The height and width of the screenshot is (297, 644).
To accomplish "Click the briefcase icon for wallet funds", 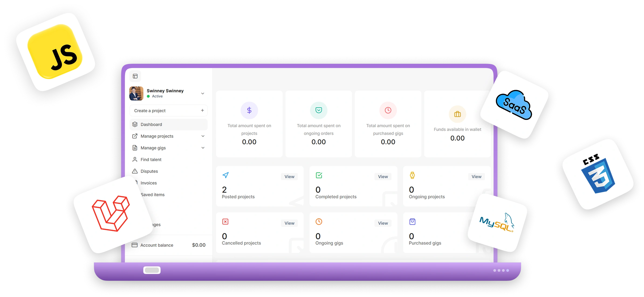I will tap(457, 114).
